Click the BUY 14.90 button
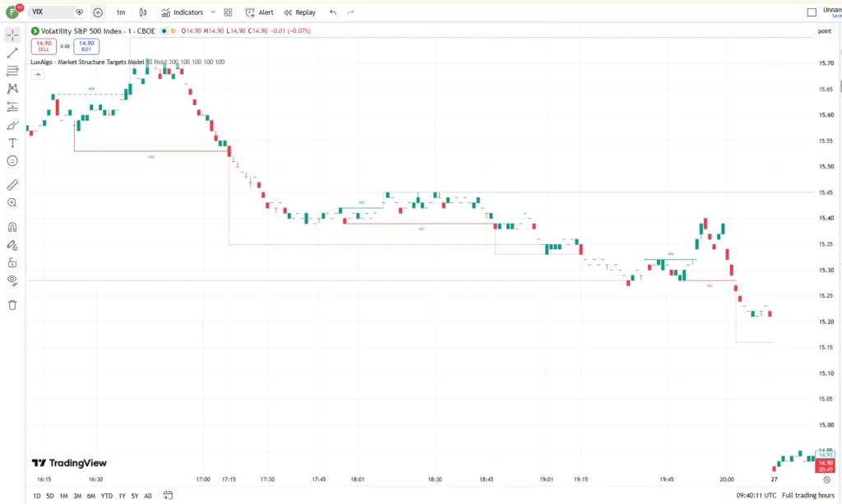 (86, 46)
